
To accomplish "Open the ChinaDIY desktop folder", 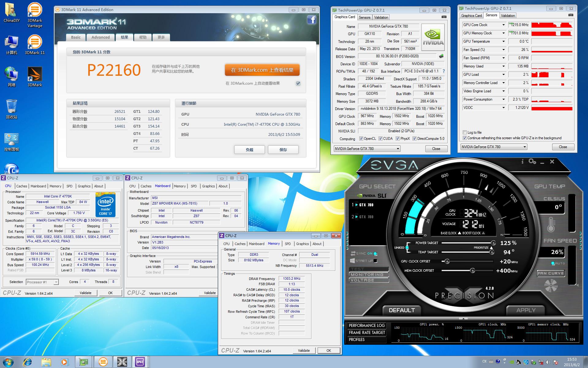I will 11,13.
